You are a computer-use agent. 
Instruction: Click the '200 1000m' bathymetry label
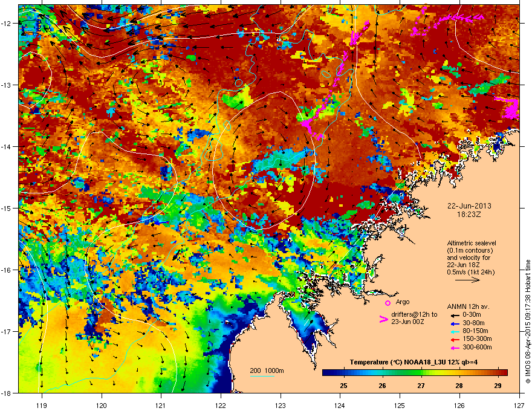pyautogui.click(x=267, y=371)
